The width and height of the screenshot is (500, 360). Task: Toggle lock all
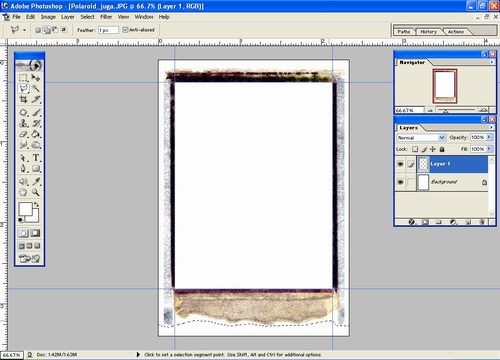click(x=442, y=149)
